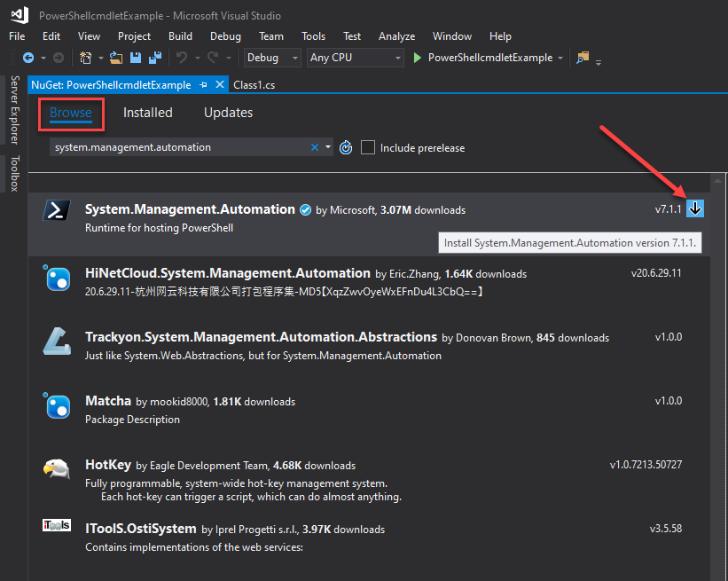Select the Matcha package entry

pos(369,416)
